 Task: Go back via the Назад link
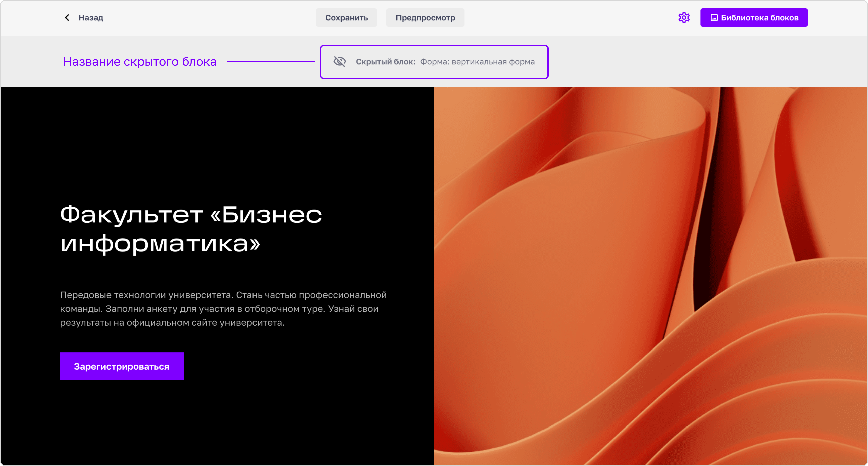coord(91,18)
